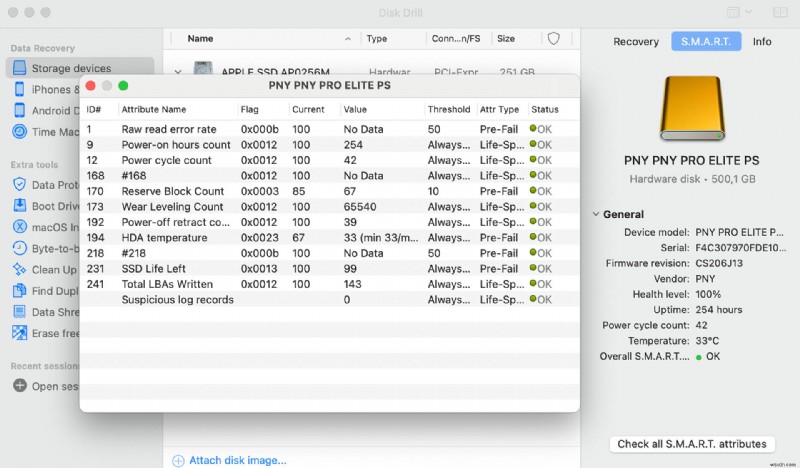Sort by Name column header

pos(200,38)
